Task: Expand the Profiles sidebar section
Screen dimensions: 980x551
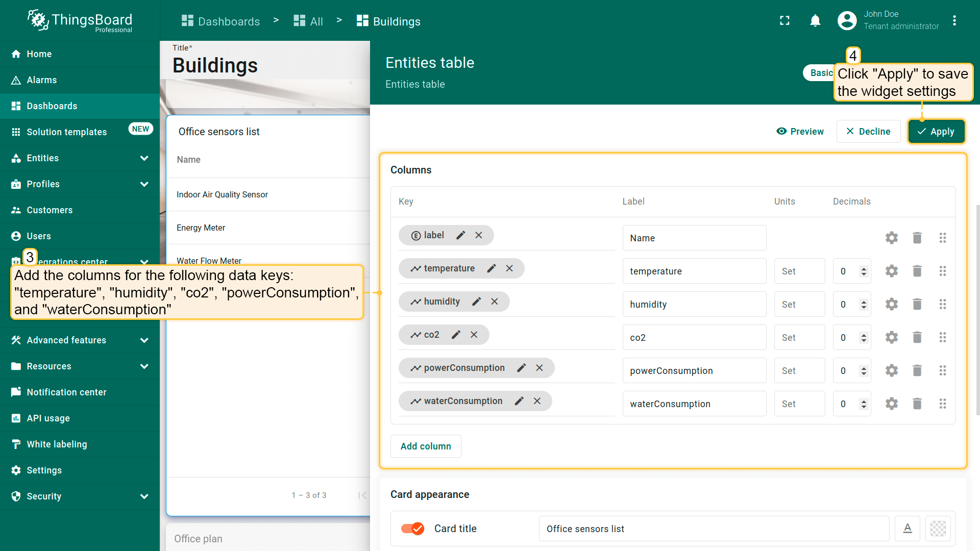Action: (144, 184)
